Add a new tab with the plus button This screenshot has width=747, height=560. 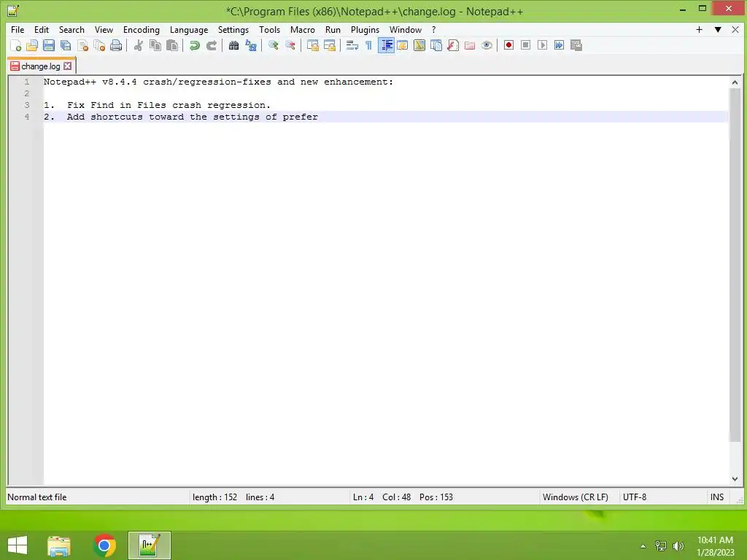699,29
